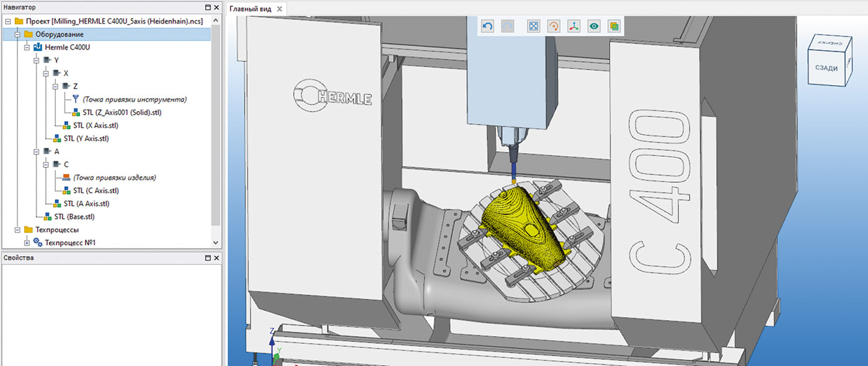Activate the orange rotate view icon
This screenshot has width=868, height=366.
pos(554,27)
